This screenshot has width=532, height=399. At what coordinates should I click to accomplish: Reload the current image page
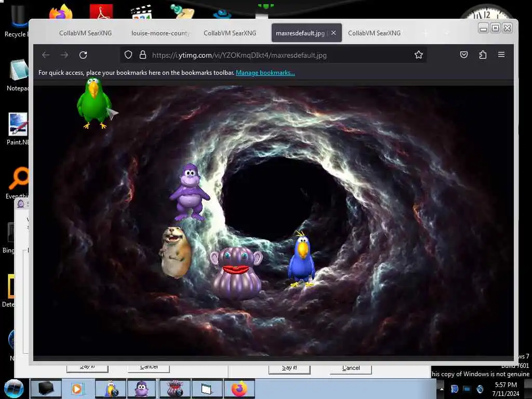(x=83, y=55)
